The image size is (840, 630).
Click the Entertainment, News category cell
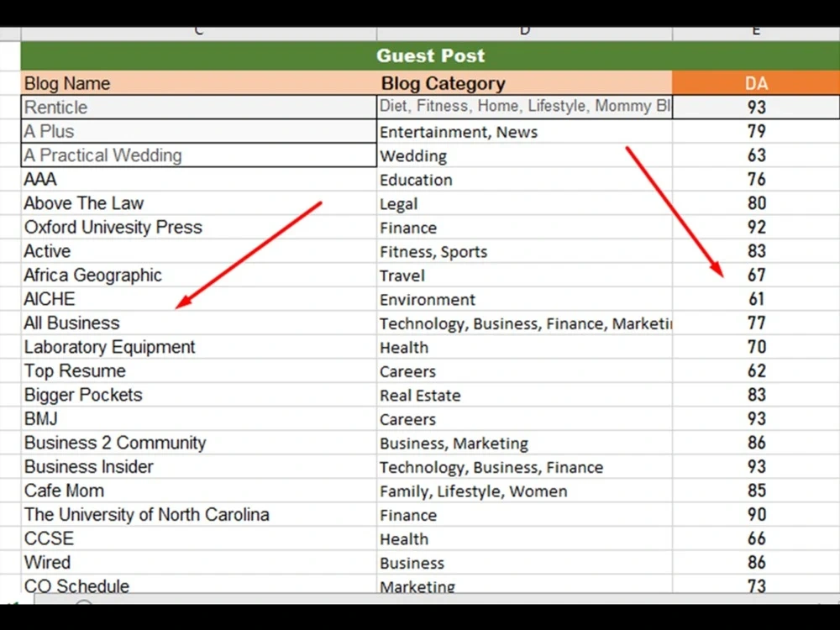click(524, 131)
